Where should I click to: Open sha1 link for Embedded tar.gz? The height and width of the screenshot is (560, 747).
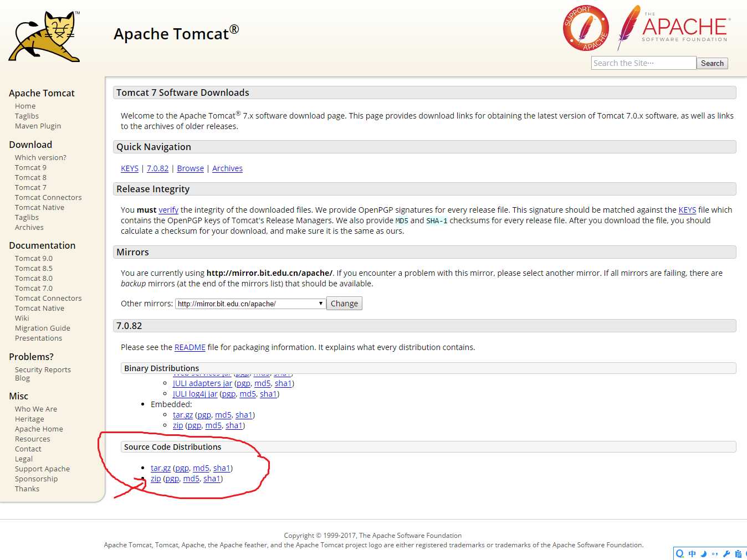(x=244, y=415)
